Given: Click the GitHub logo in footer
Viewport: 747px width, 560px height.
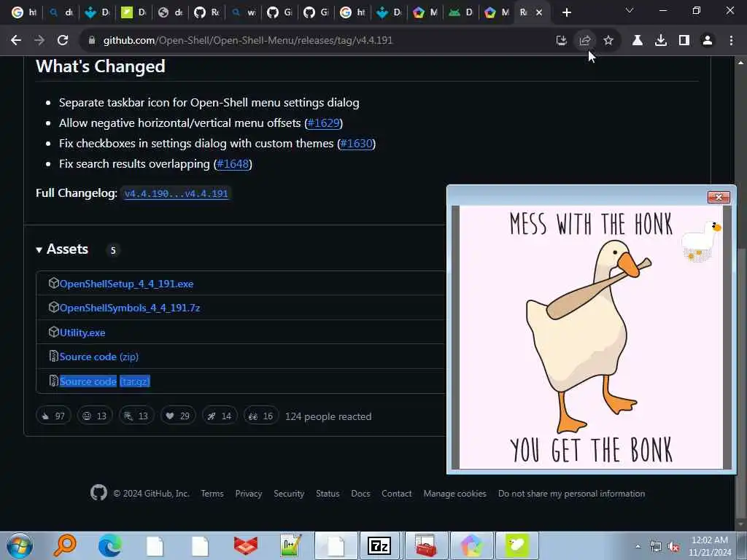Looking at the screenshot, I should (x=98, y=493).
